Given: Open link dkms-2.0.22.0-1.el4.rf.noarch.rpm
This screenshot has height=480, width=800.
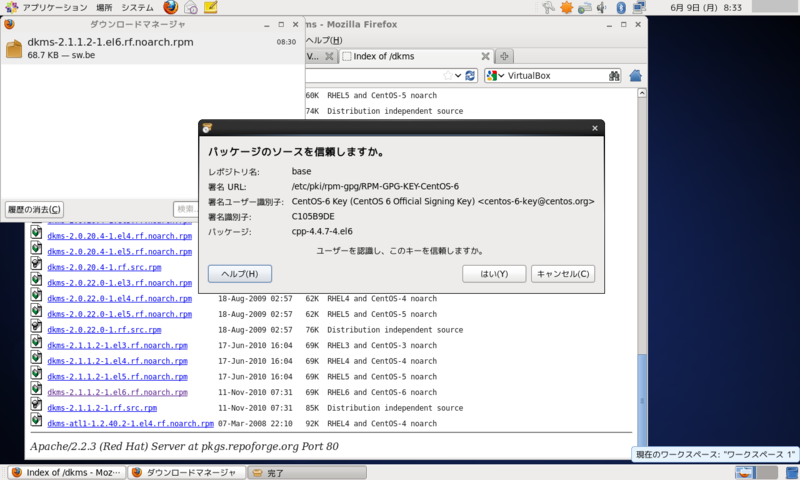Looking at the screenshot, I should pyautogui.click(x=119, y=299).
